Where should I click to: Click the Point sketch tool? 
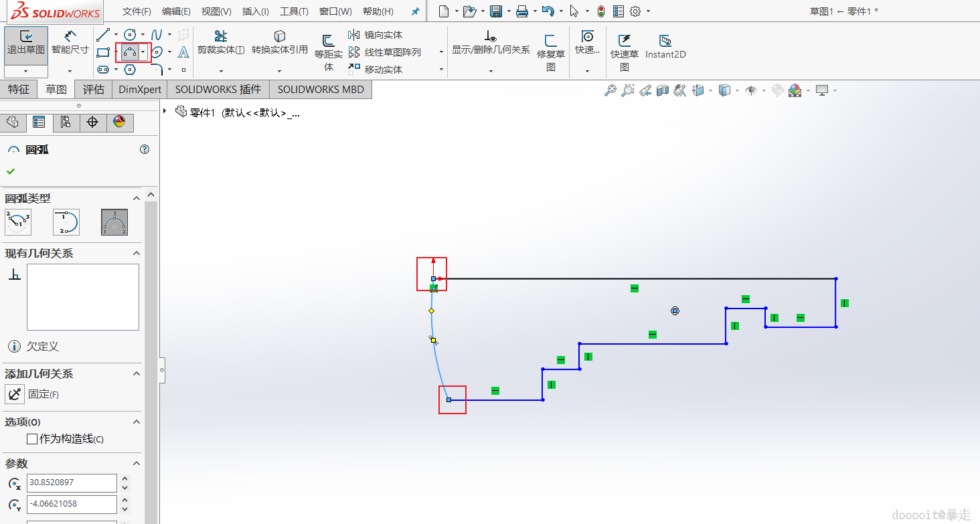[183, 70]
